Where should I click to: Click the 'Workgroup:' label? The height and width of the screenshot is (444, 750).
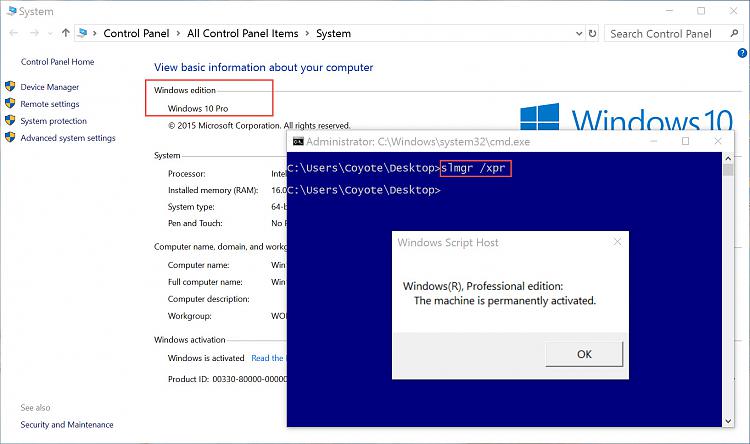click(189, 316)
